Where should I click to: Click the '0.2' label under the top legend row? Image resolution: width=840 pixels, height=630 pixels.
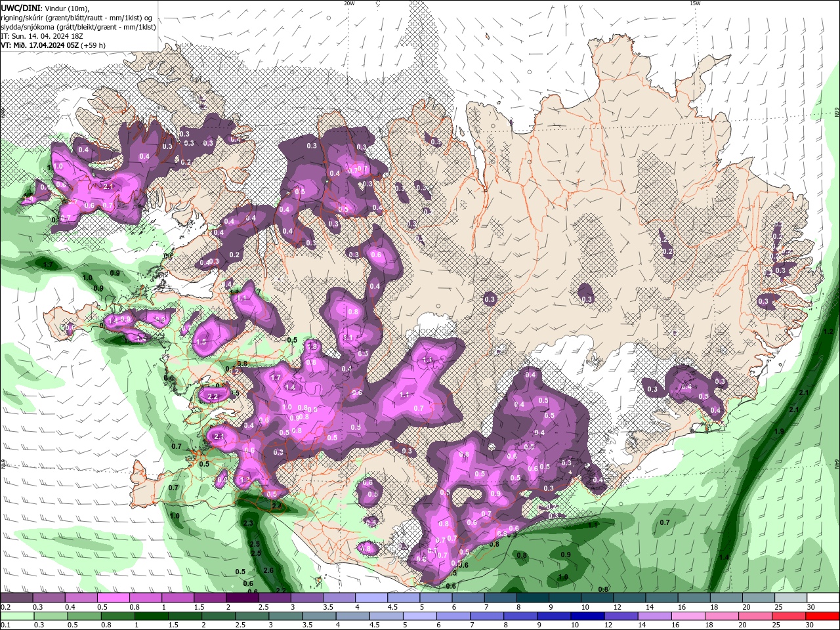pos(4,607)
